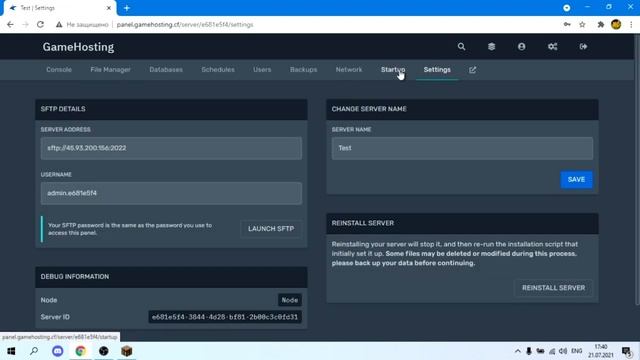Open Windows taskbar search
The image size is (640, 360).
34,351
